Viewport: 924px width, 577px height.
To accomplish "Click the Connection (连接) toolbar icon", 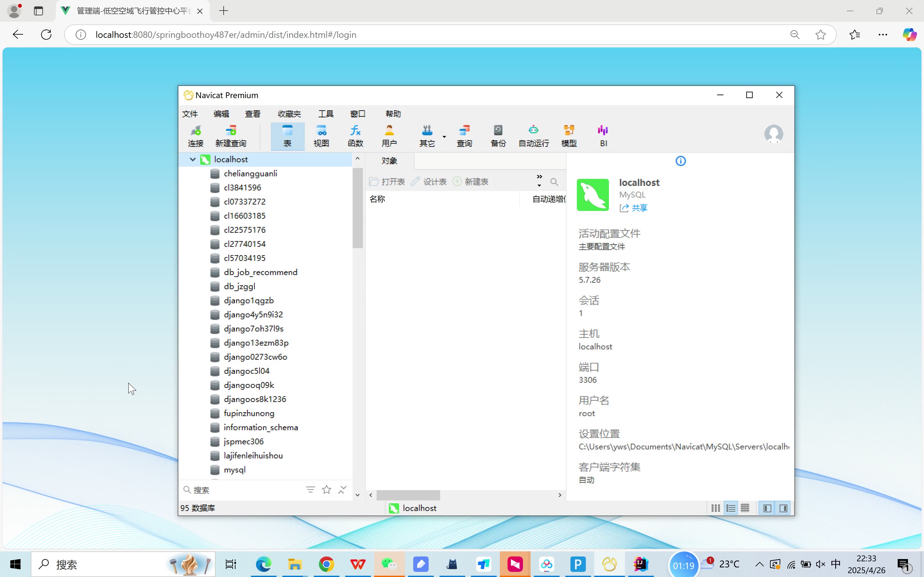I will click(195, 136).
